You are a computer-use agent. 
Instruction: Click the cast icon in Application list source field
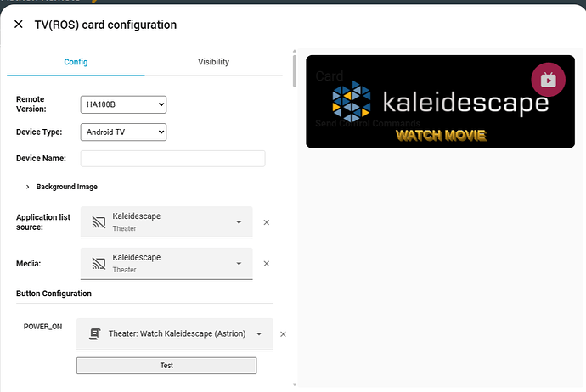(99, 222)
